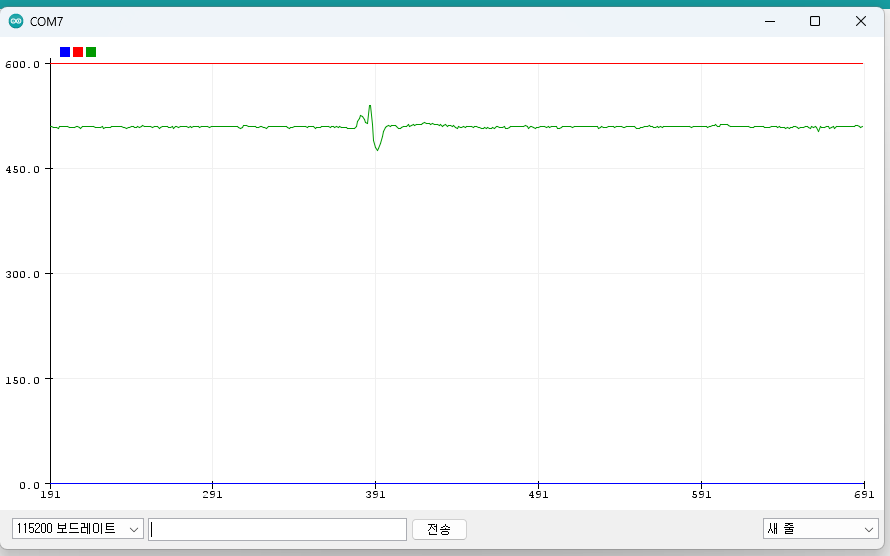The height and width of the screenshot is (556, 890).
Task: Click the 600.0 y-axis label
Action: click(23, 65)
